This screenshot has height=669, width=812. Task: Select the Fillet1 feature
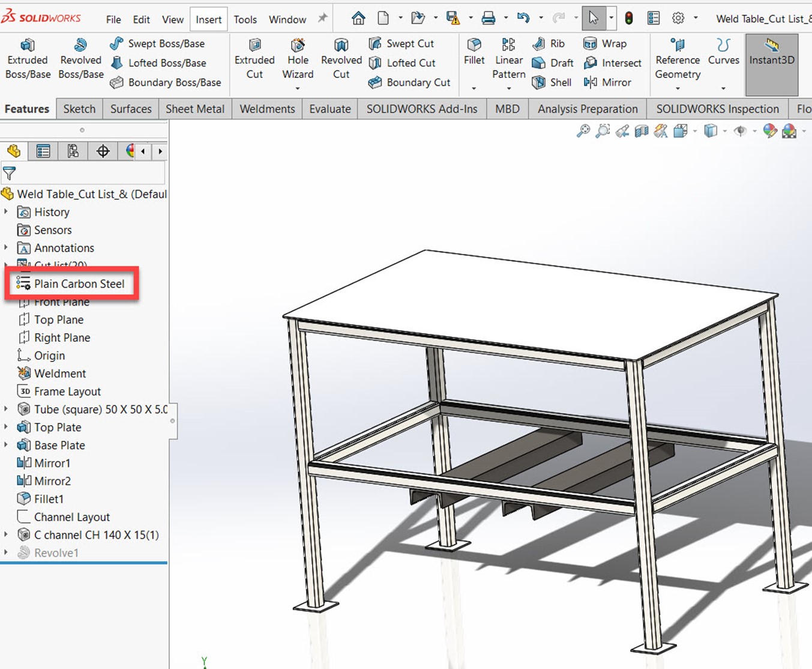point(47,498)
